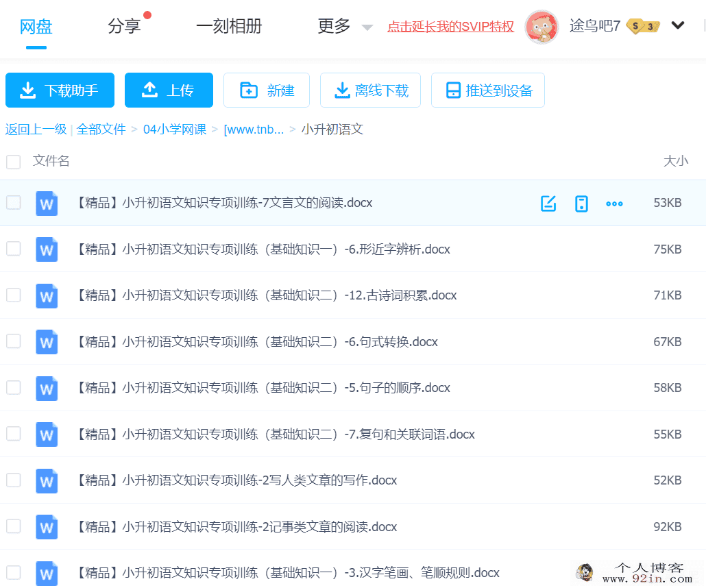
Task: Check the box for 6.句式转换.docx
Action: [x=14, y=341]
